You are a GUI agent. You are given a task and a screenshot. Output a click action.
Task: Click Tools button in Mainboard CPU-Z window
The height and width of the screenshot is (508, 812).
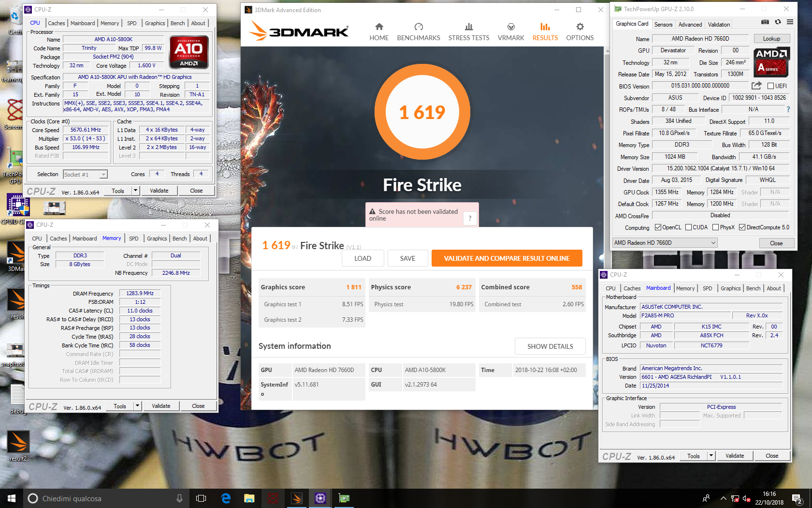pyautogui.click(x=694, y=456)
